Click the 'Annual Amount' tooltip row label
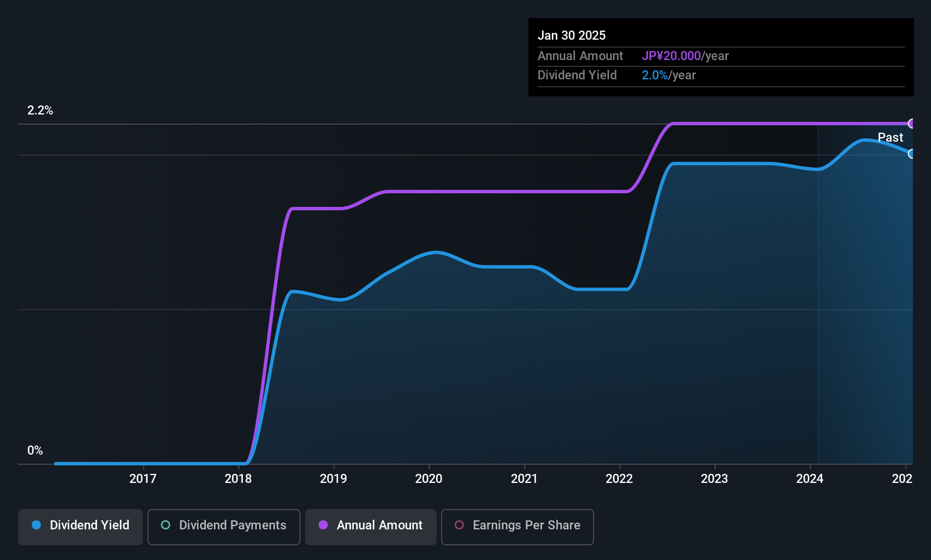The height and width of the screenshot is (560, 931). (x=580, y=56)
